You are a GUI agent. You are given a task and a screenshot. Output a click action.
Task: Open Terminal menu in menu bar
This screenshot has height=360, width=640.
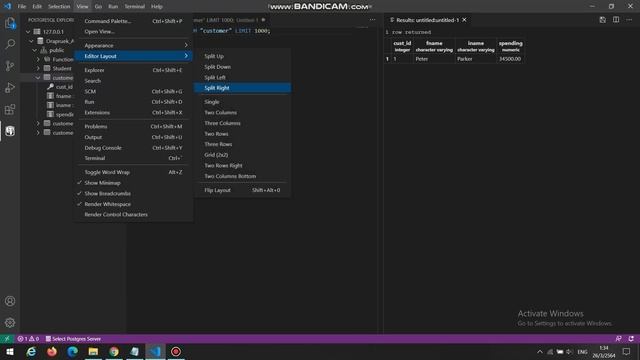134,7
